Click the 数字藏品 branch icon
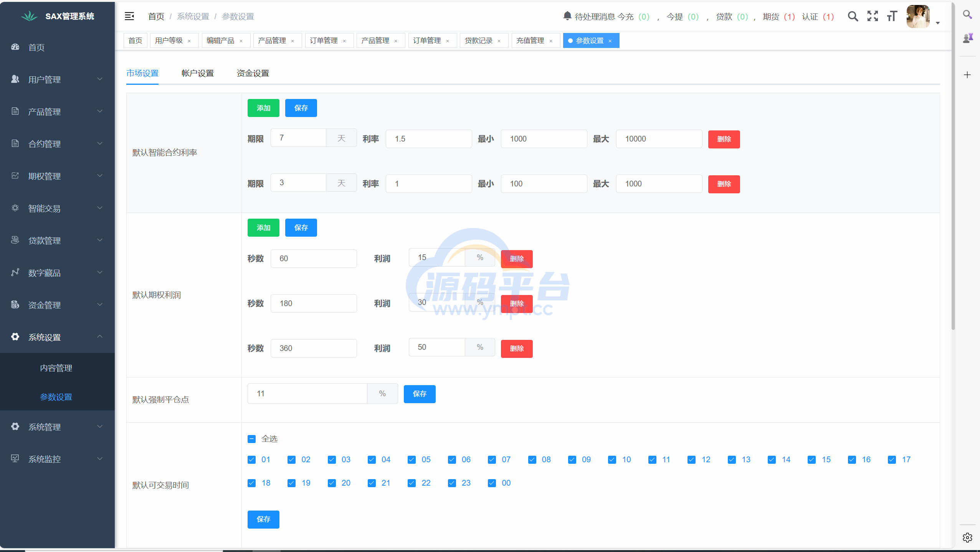Image resolution: width=980 pixels, height=552 pixels. click(15, 272)
